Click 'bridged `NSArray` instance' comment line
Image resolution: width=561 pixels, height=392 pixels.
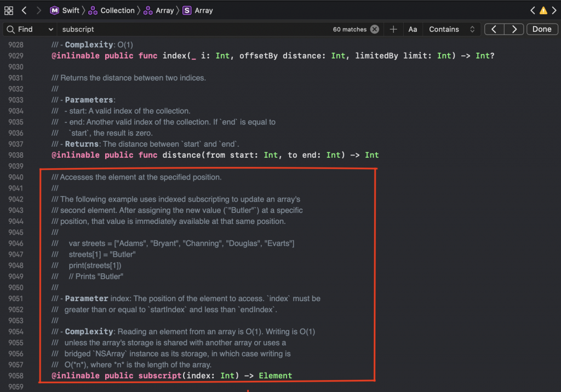(x=177, y=354)
